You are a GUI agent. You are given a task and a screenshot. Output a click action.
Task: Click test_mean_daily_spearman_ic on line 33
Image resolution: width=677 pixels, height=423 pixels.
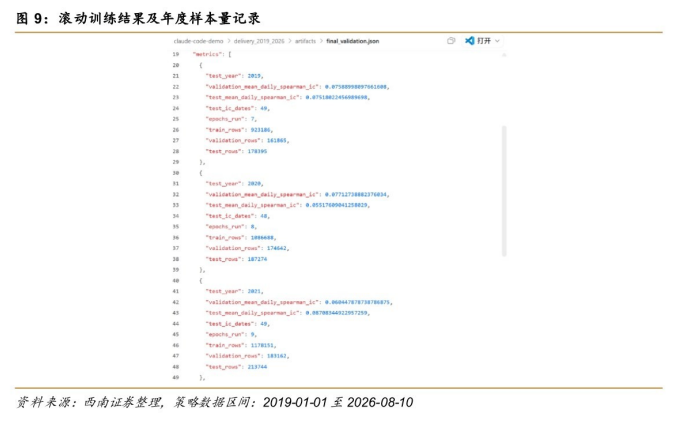[x=253, y=205]
